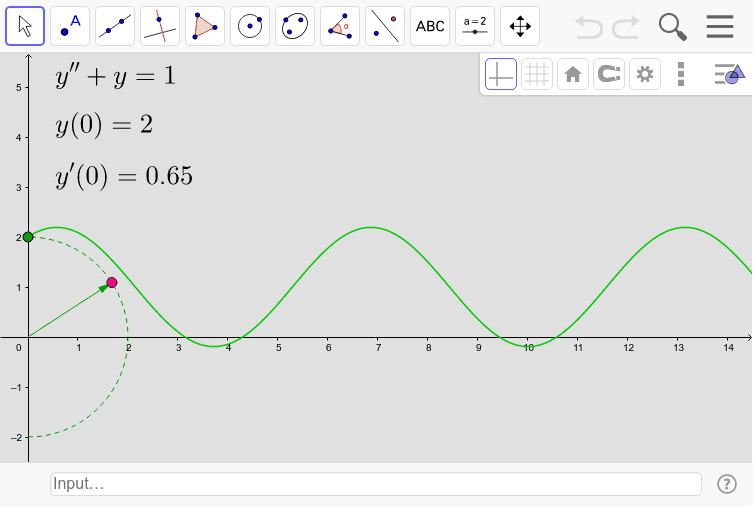Select the Circle with Center tool
The height and width of the screenshot is (507, 754).
(x=250, y=26)
